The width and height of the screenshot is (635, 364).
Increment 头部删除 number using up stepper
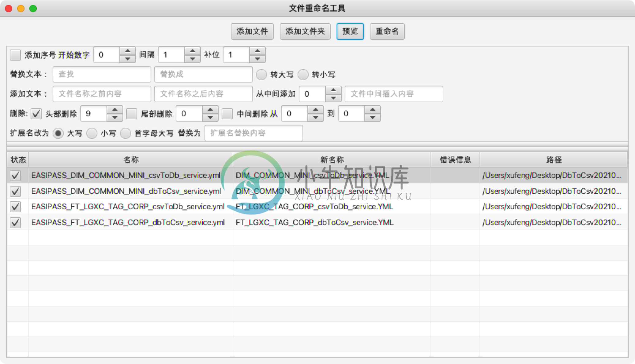click(115, 111)
